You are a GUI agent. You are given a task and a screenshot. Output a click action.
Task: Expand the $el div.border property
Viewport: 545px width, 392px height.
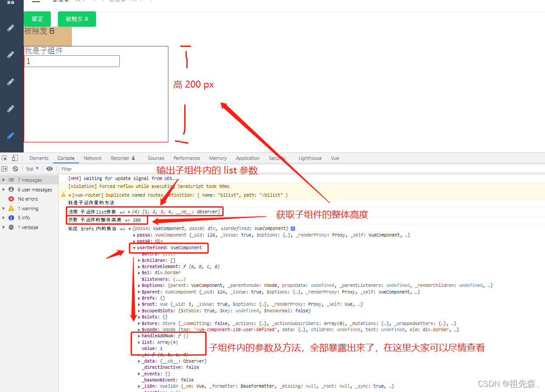(x=139, y=273)
